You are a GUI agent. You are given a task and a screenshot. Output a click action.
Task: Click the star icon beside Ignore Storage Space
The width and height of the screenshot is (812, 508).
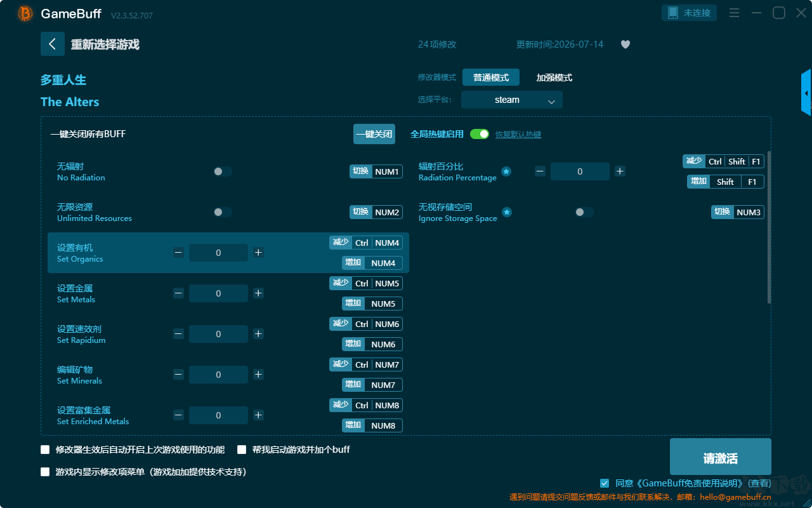[506, 212]
